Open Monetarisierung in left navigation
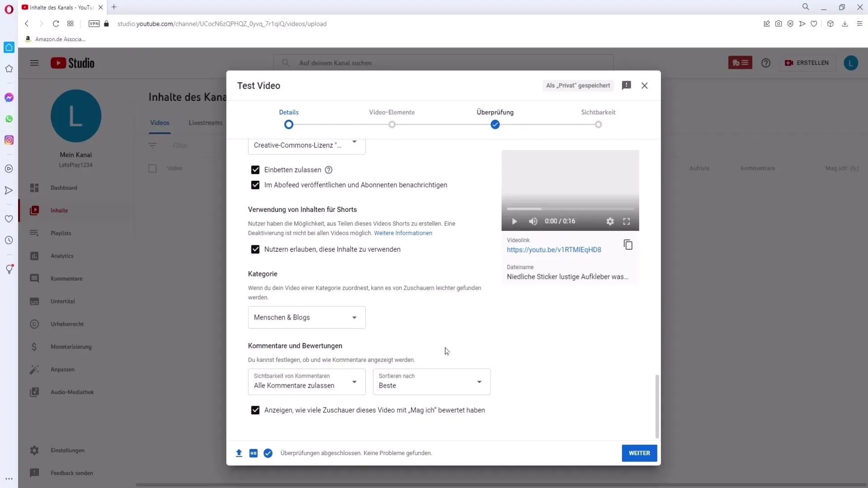Image resolution: width=868 pixels, height=488 pixels. (71, 347)
